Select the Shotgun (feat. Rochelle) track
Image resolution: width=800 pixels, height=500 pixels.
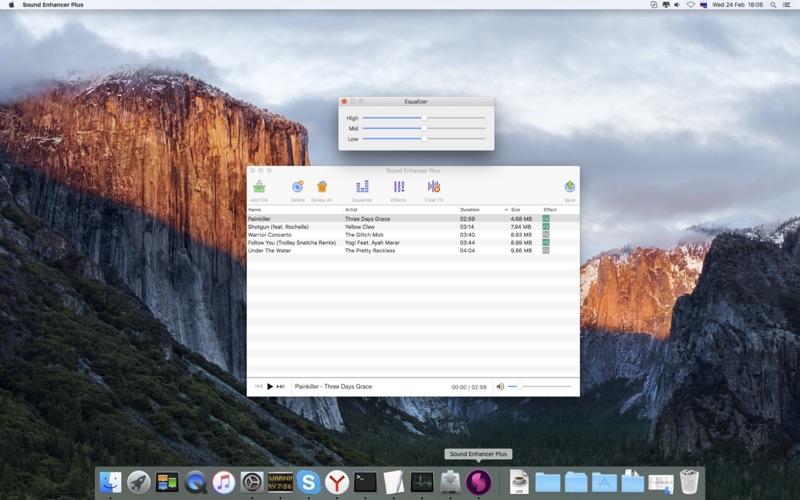413,227
